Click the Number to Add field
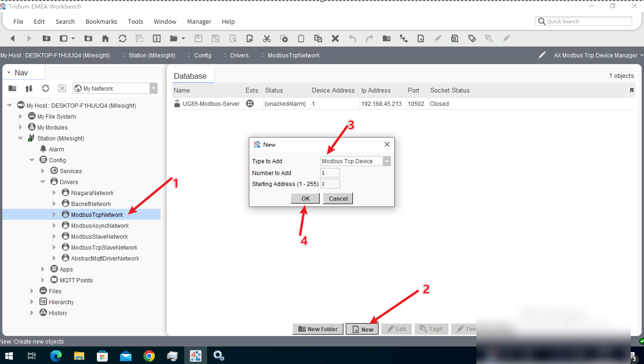Viewport: 644px width, 364px height. point(330,173)
